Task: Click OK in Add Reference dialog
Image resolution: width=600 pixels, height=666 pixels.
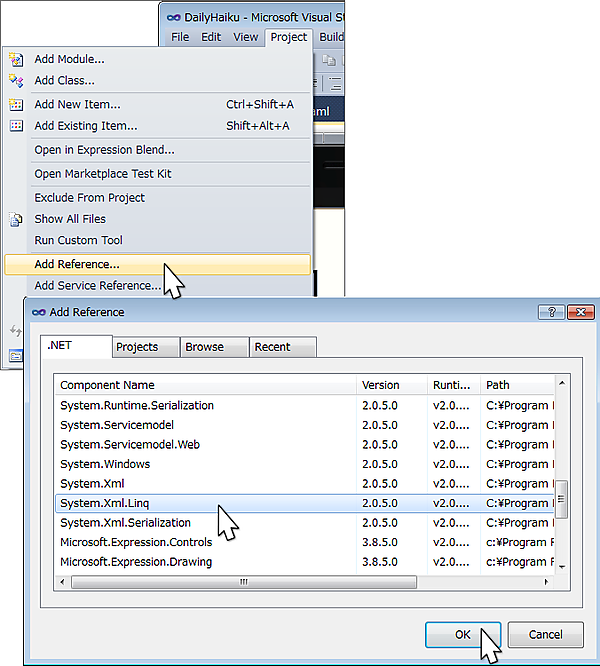Action: pos(463,635)
